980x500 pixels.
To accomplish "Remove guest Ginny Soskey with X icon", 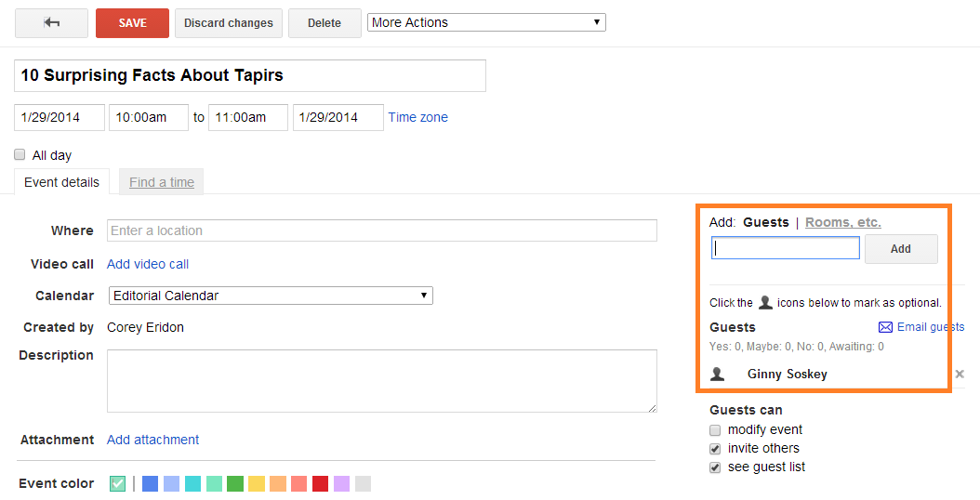I will coord(960,374).
